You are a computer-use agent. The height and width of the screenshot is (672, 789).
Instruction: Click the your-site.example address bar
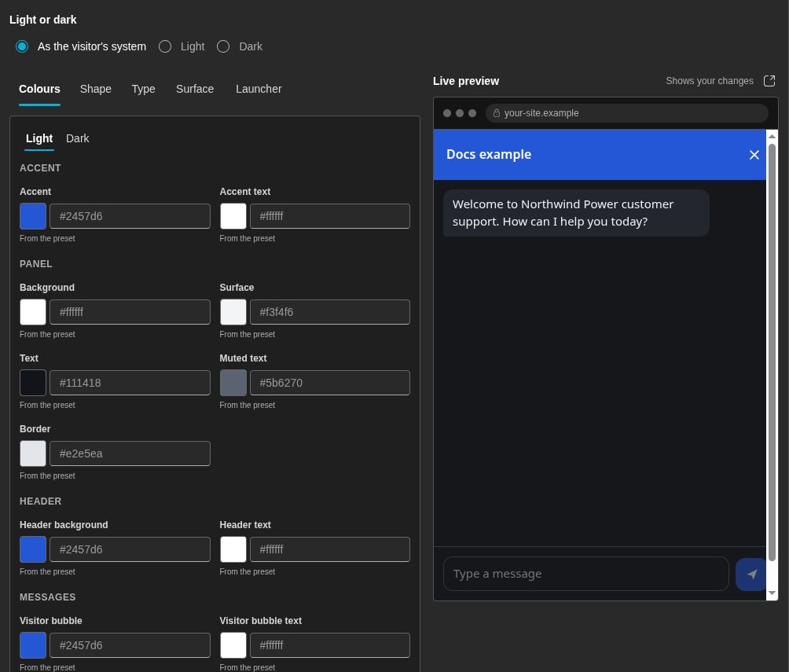click(x=626, y=113)
